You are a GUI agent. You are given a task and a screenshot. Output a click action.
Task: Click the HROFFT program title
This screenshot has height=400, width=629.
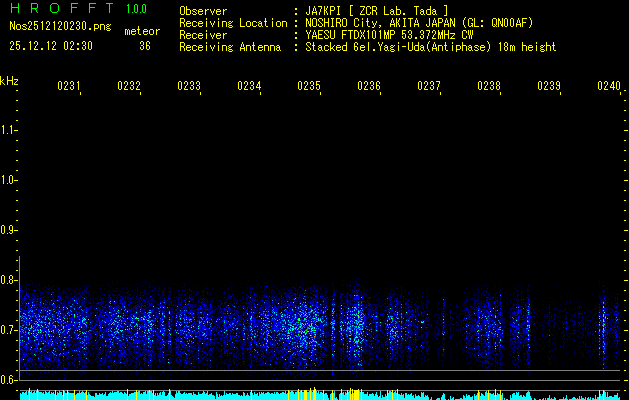pyautogui.click(x=58, y=10)
